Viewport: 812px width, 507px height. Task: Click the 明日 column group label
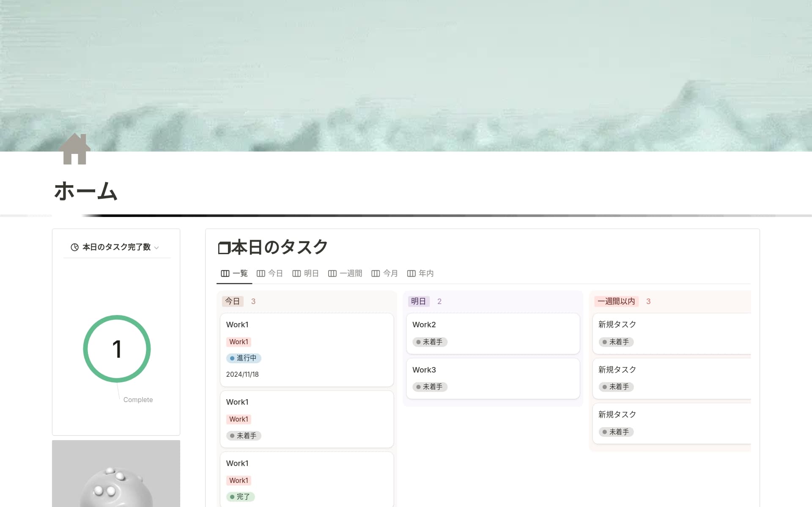pyautogui.click(x=418, y=301)
